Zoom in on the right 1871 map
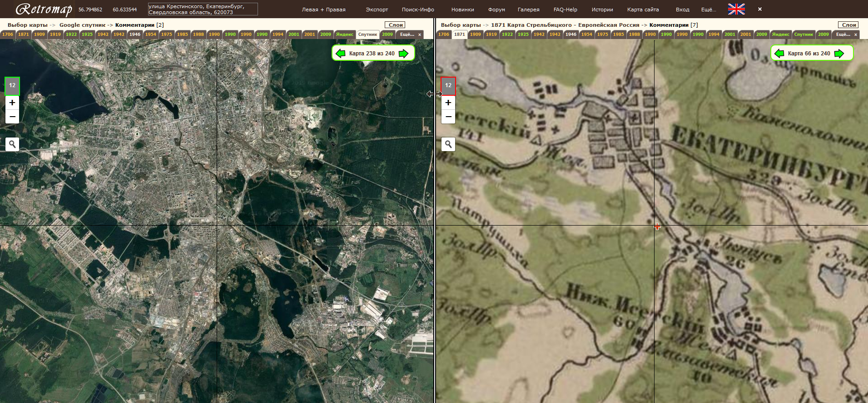Screen dimensions: 868x403 448,103
